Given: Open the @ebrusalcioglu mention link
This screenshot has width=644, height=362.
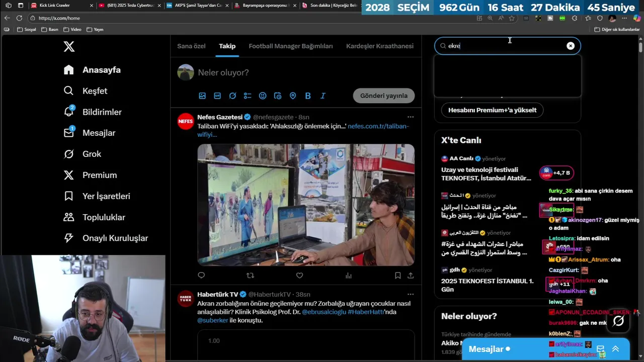Looking at the screenshot, I should coord(324,312).
